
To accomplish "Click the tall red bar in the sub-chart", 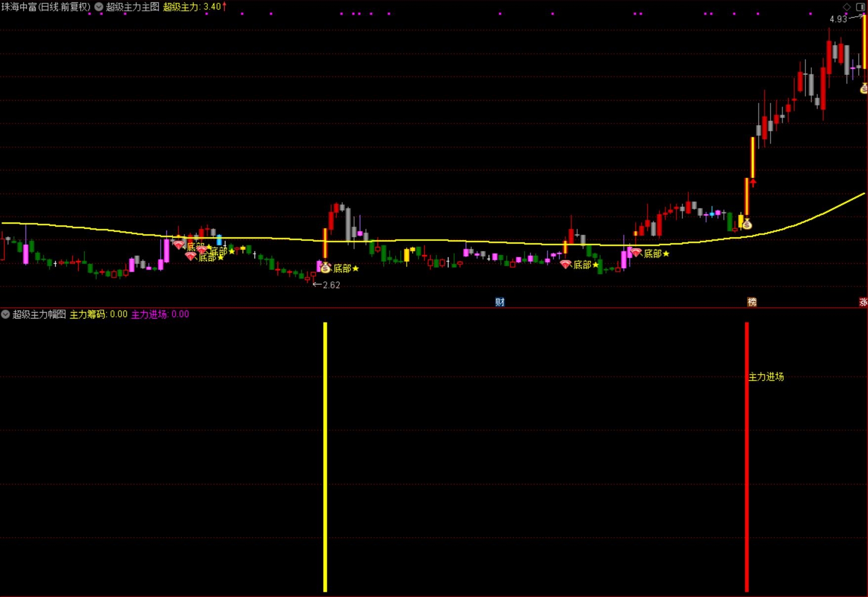I will 747,457.
